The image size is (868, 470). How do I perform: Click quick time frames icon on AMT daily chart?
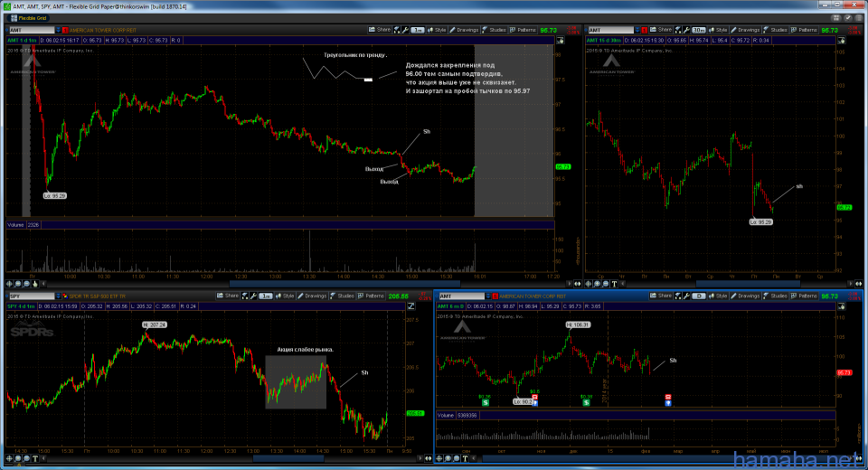pyautogui.click(x=678, y=296)
